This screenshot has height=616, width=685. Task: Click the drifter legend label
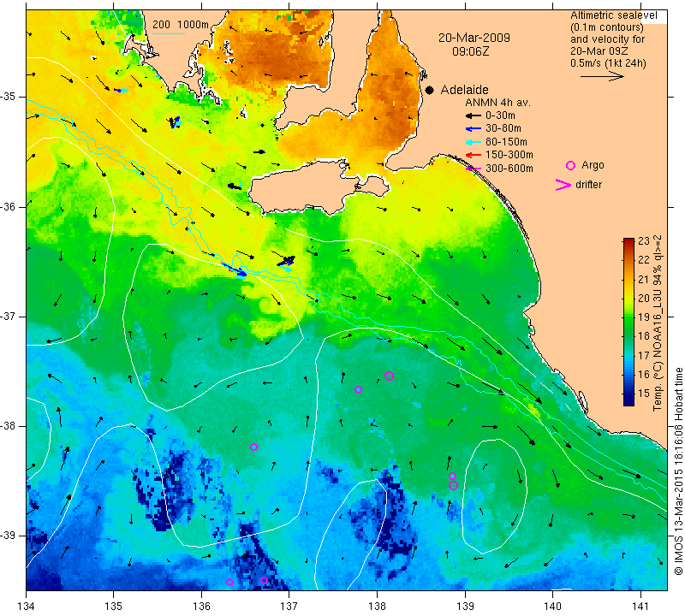point(588,185)
